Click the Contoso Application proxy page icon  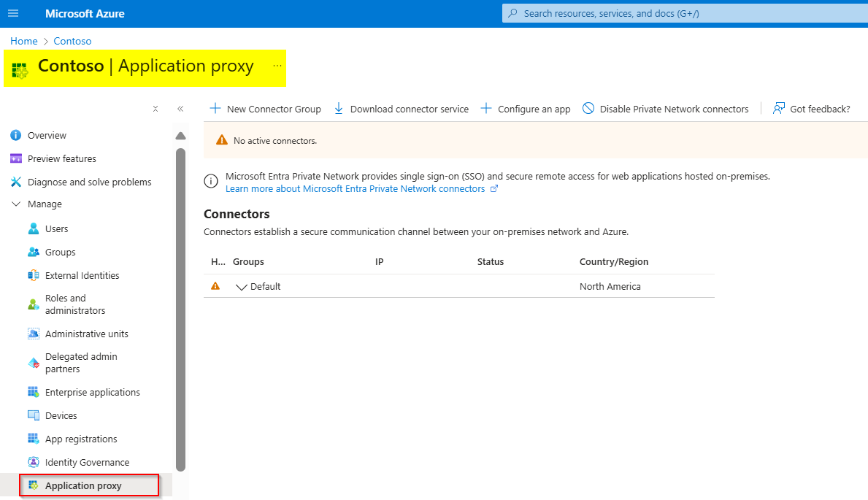click(20, 71)
